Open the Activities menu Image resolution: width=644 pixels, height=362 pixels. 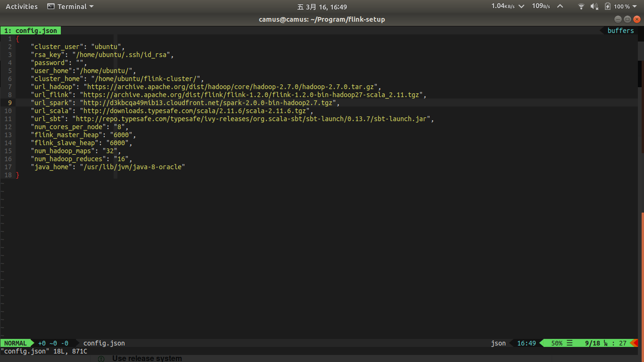coord(21,6)
